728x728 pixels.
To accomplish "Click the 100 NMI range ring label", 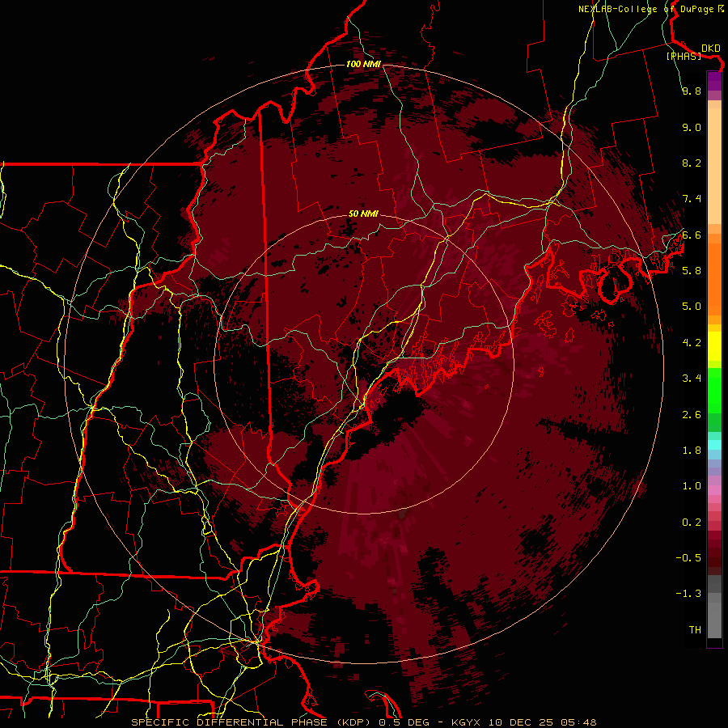I will (363, 64).
